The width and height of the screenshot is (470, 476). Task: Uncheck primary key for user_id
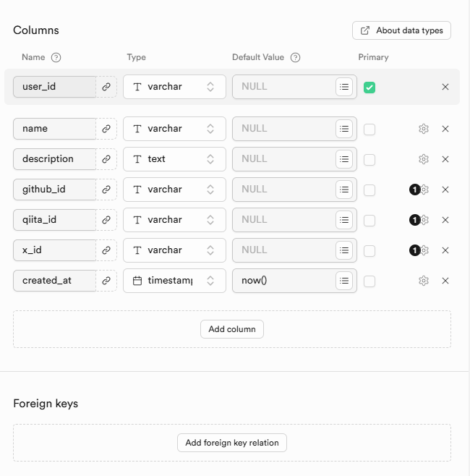coord(369,88)
